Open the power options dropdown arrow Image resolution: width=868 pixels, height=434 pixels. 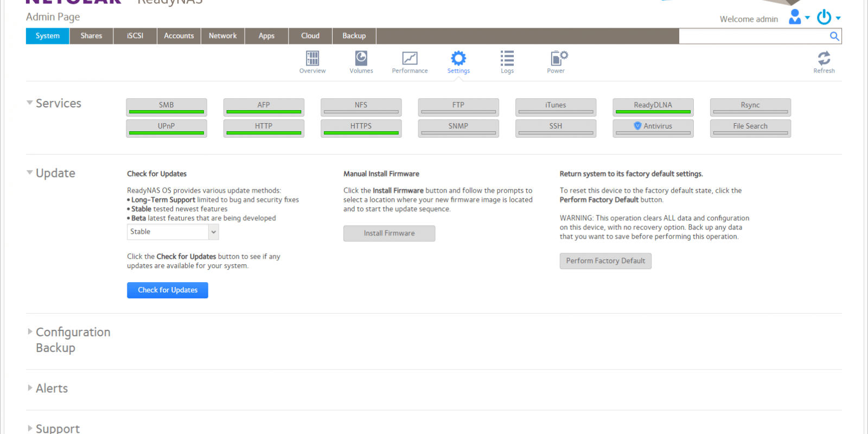coord(838,18)
